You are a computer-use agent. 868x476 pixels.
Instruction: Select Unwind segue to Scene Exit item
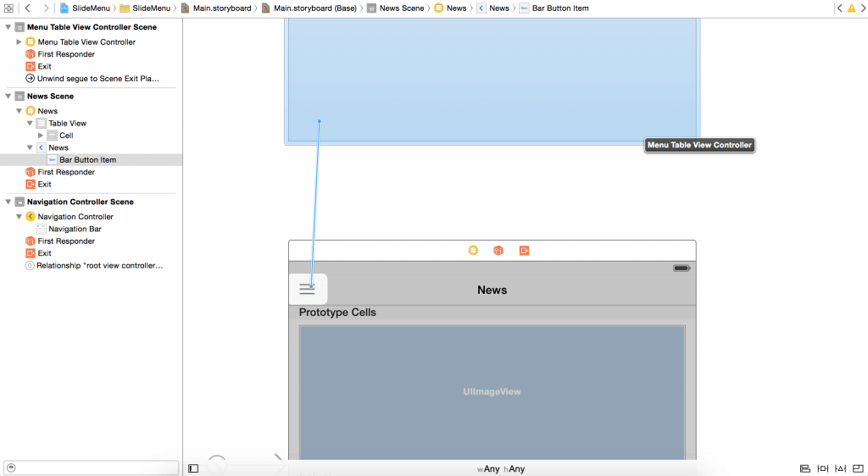[x=97, y=79]
